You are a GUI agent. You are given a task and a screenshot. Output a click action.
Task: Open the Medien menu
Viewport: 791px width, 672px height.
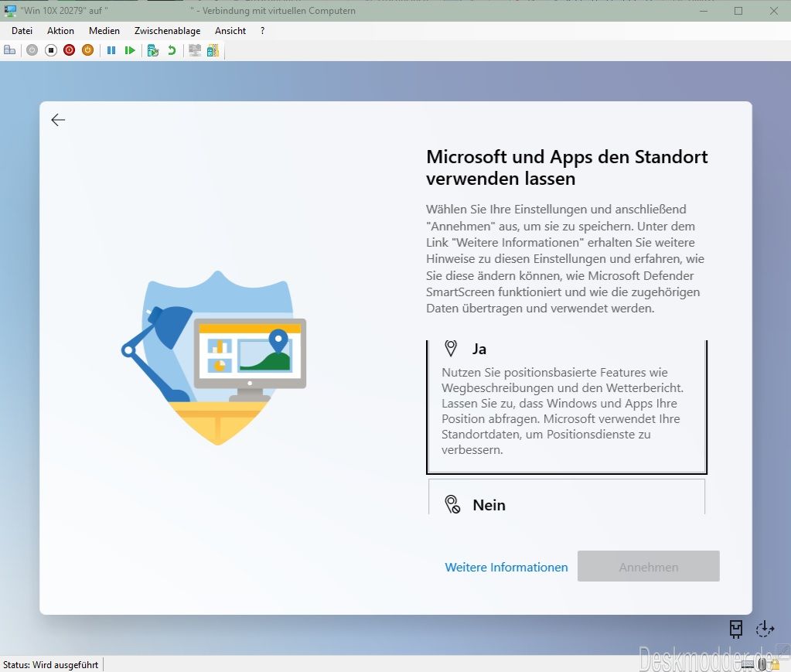coord(104,31)
